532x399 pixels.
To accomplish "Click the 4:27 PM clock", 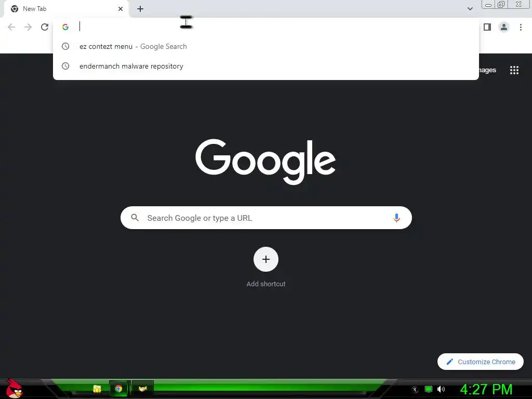I will [x=486, y=389].
